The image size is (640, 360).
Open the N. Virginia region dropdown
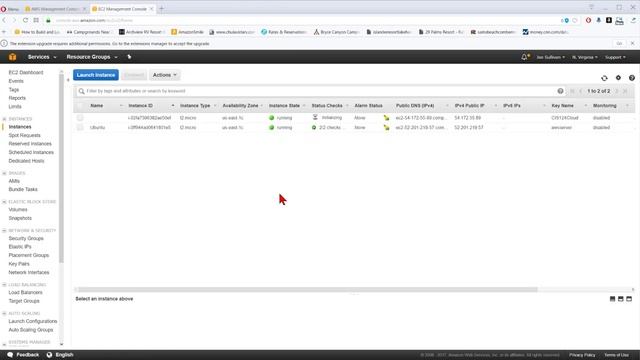tap(584, 57)
